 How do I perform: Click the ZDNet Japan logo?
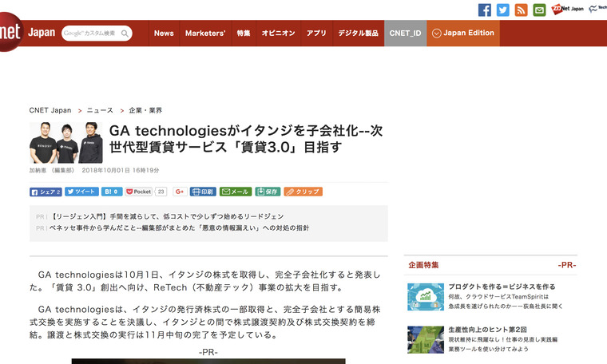568,10
